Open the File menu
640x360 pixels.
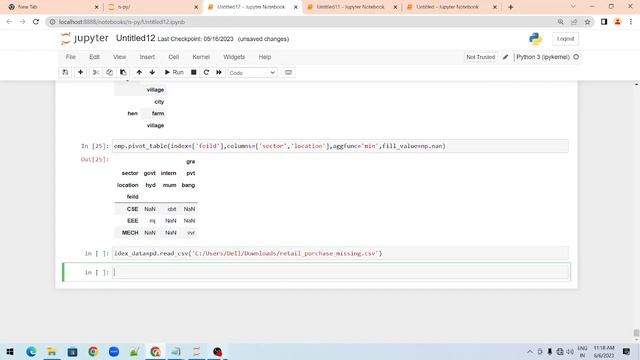[71, 57]
